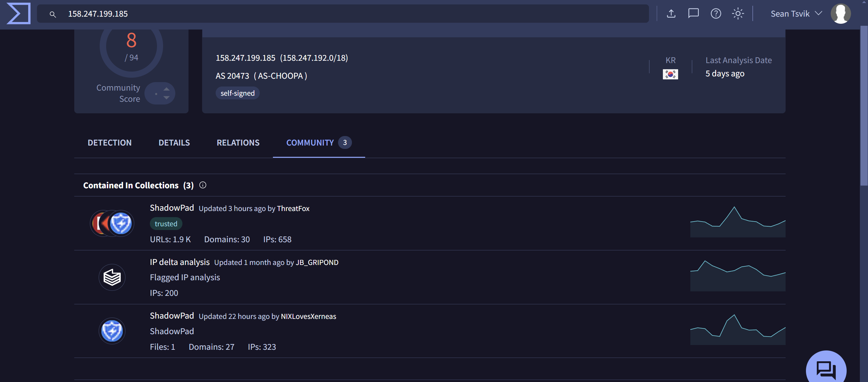This screenshot has width=868, height=382.
Task: Open the user avatar menu
Action: pyautogui.click(x=841, y=14)
